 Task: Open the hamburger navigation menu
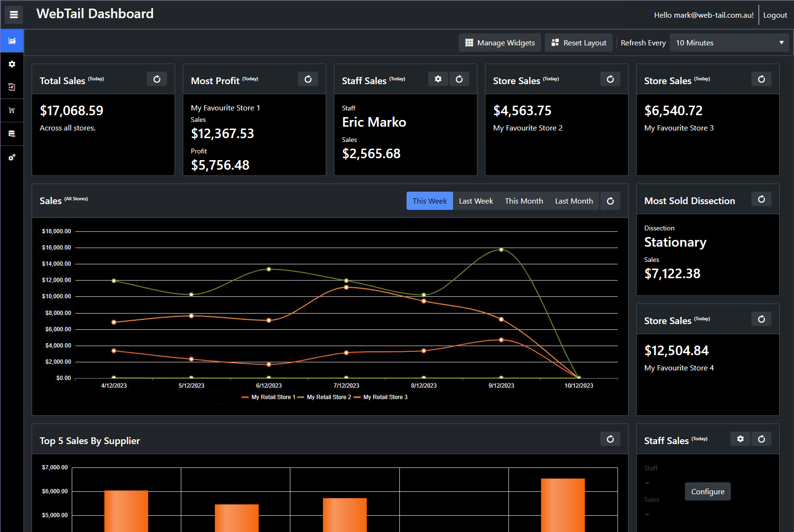(x=14, y=14)
